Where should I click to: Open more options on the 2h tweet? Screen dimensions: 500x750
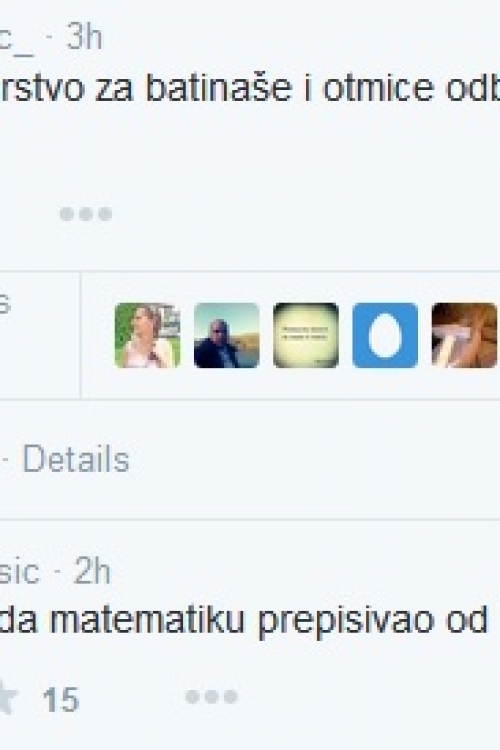coord(211,696)
